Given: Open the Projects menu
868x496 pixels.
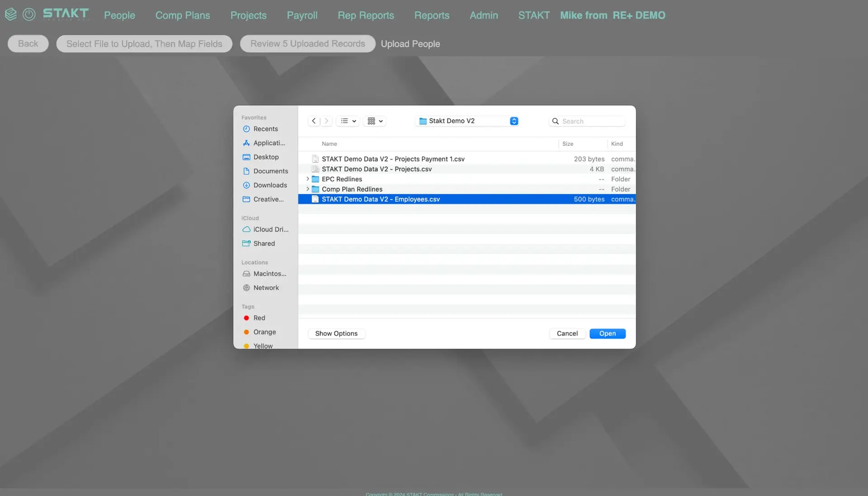Looking at the screenshot, I should (x=248, y=15).
